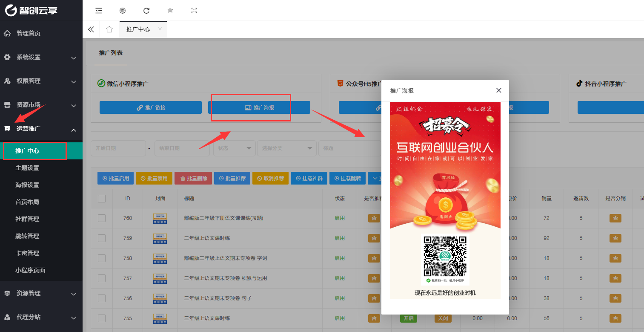Click 批量推荐 button
This screenshot has height=332, width=644.
[232, 178]
